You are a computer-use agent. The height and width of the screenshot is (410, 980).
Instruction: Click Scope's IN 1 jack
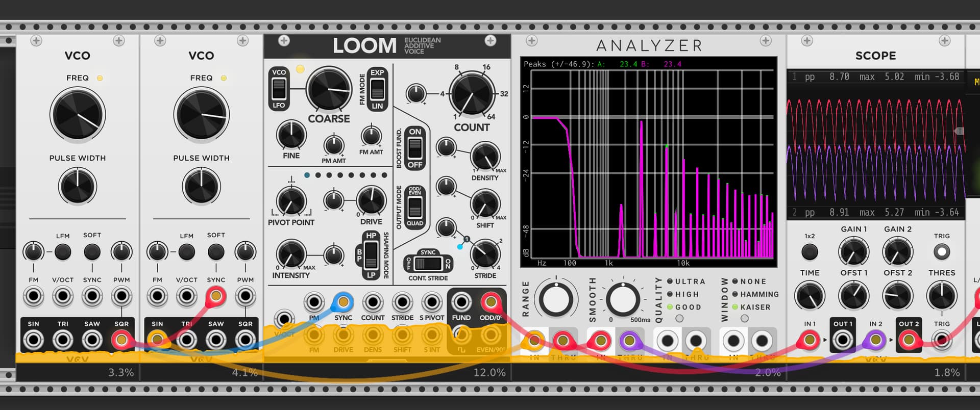810,340
